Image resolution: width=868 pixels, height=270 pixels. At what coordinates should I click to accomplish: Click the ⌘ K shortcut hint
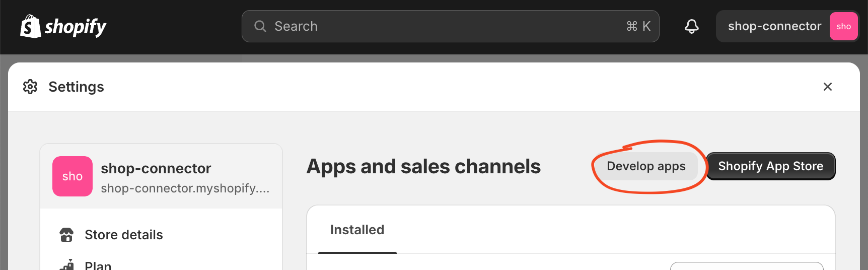coord(638,26)
